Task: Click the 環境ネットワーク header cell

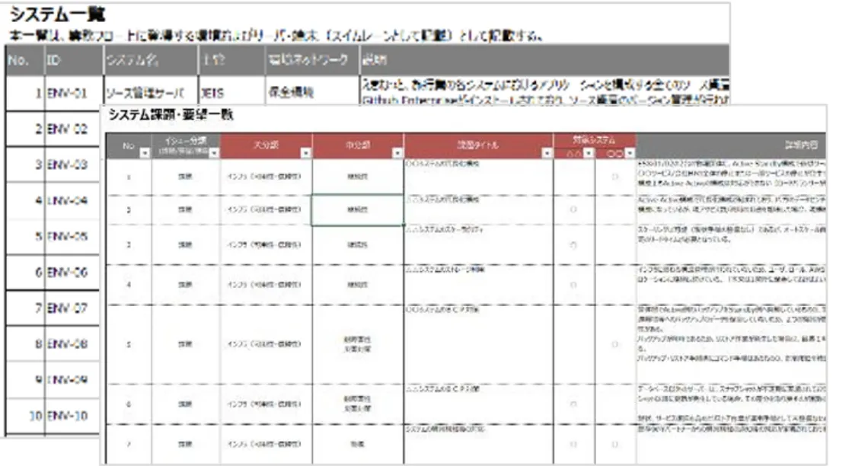Action: 312,59
